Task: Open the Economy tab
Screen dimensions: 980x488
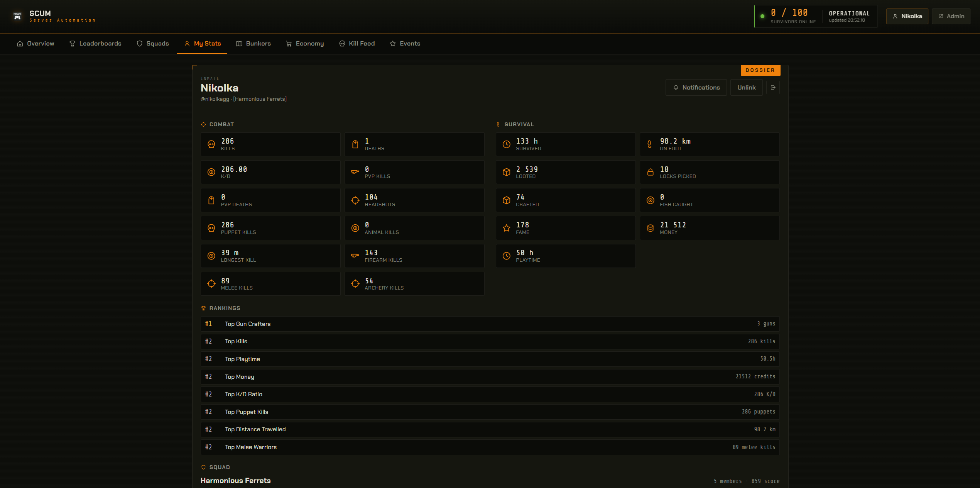Action: pyautogui.click(x=305, y=44)
